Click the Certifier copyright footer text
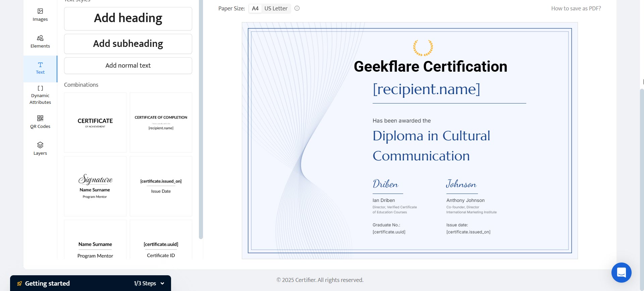 [x=320, y=280]
